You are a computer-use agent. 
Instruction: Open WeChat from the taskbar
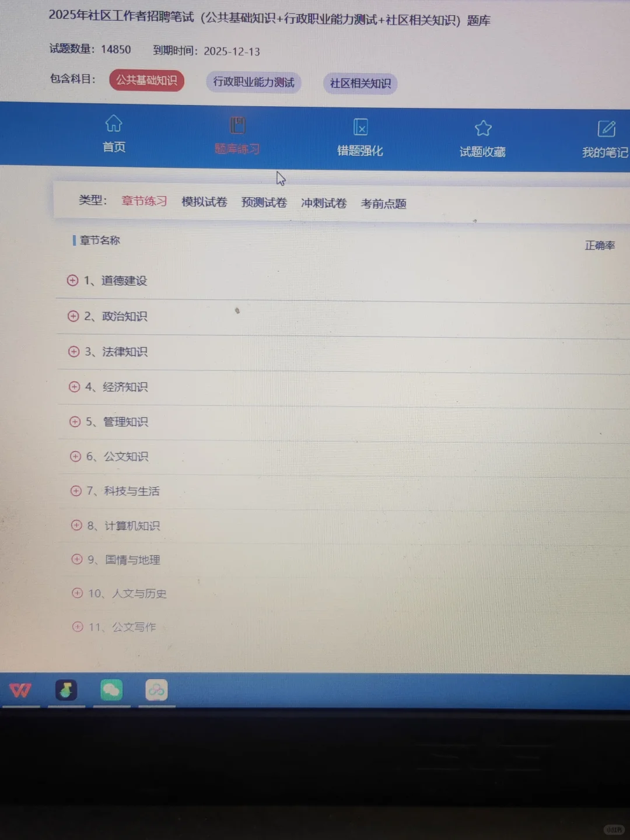111,690
